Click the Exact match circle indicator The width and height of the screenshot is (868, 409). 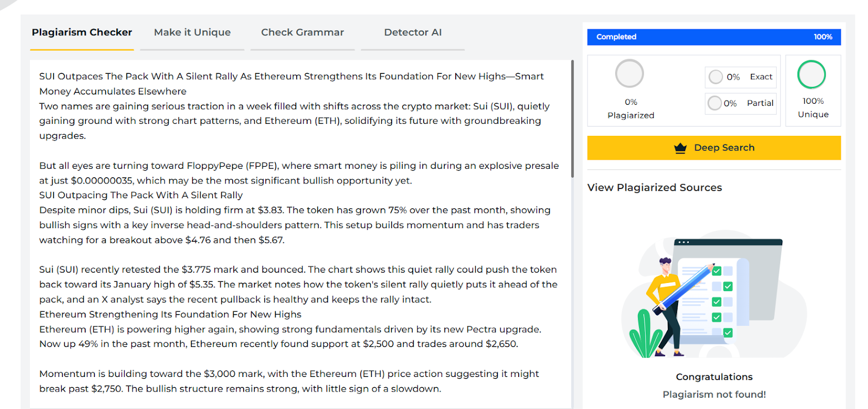pyautogui.click(x=716, y=77)
